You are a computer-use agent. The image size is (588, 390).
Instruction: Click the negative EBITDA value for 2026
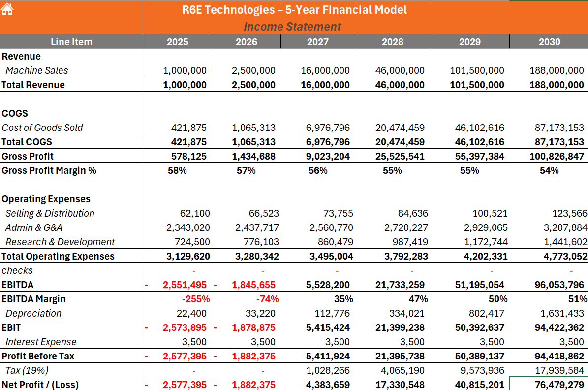pos(253,285)
